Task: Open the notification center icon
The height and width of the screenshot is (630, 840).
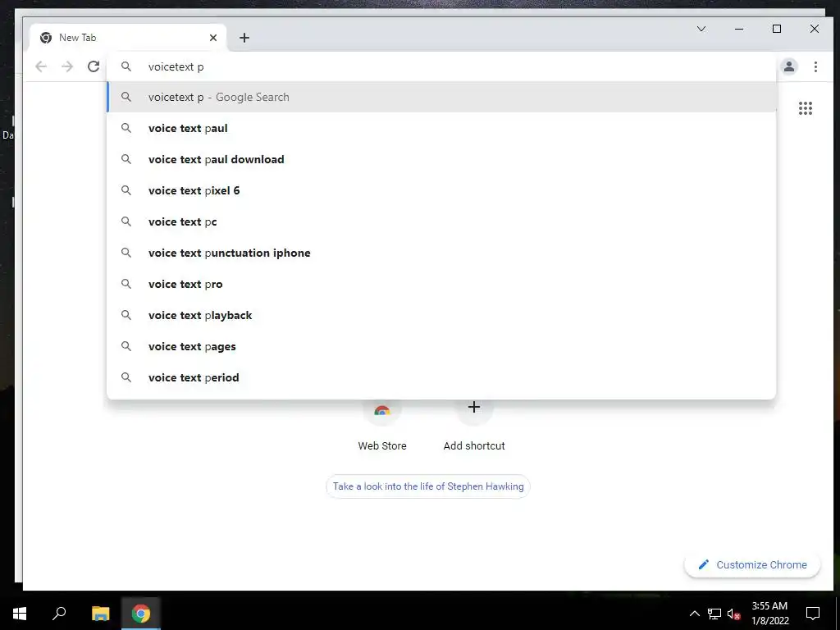Action: coord(813,614)
